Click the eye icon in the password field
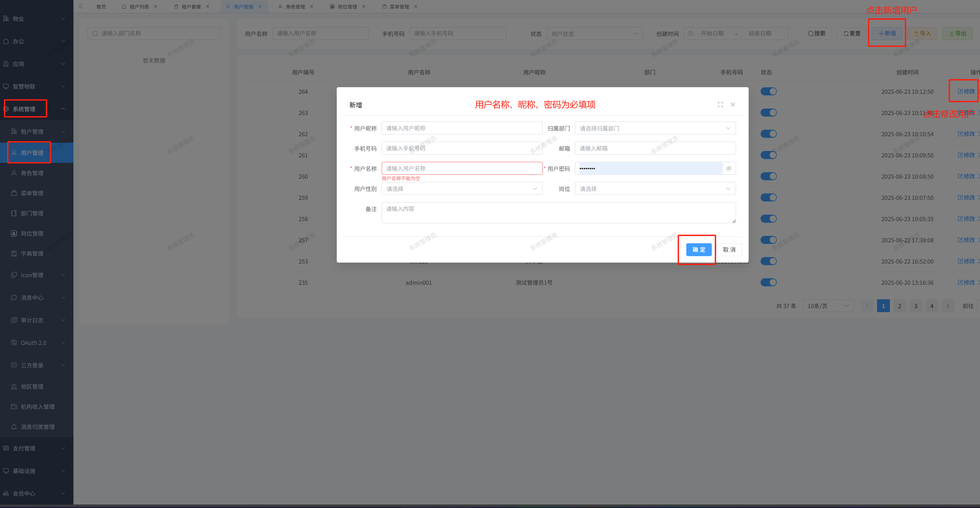The height and width of the screenshot is (508, 980). (x=729, y=168)
